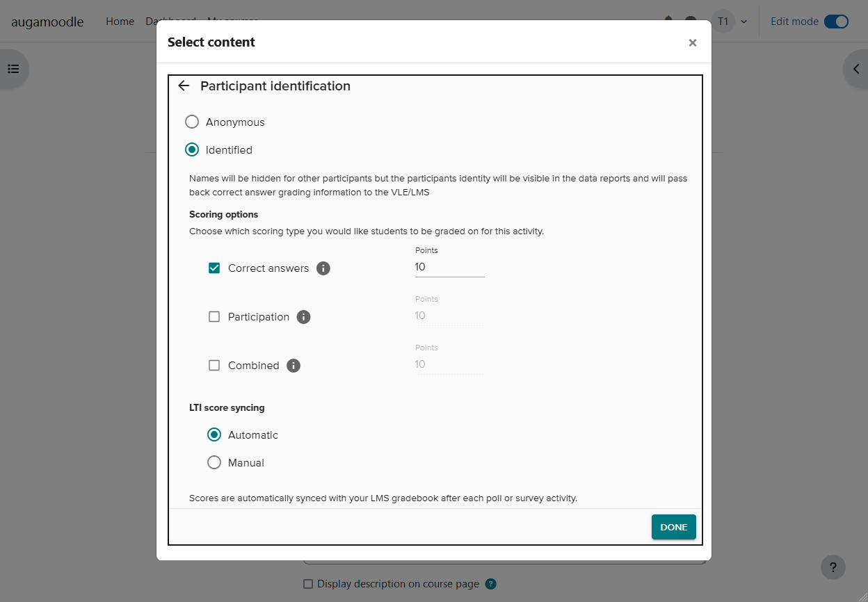Select the Identified radio option
The image size is (868, 602).
pyautogui.click(x=192, y=150)
